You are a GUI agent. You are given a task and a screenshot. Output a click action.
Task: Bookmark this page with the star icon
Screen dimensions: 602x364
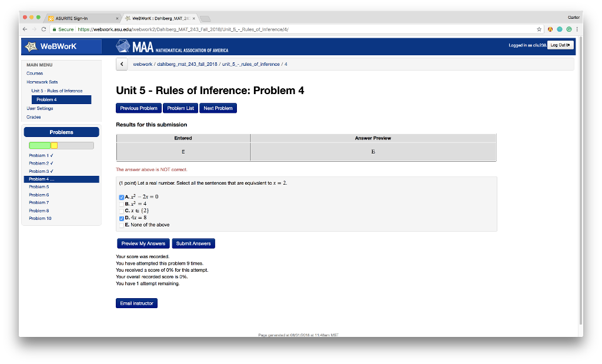(x=539, y=29)
